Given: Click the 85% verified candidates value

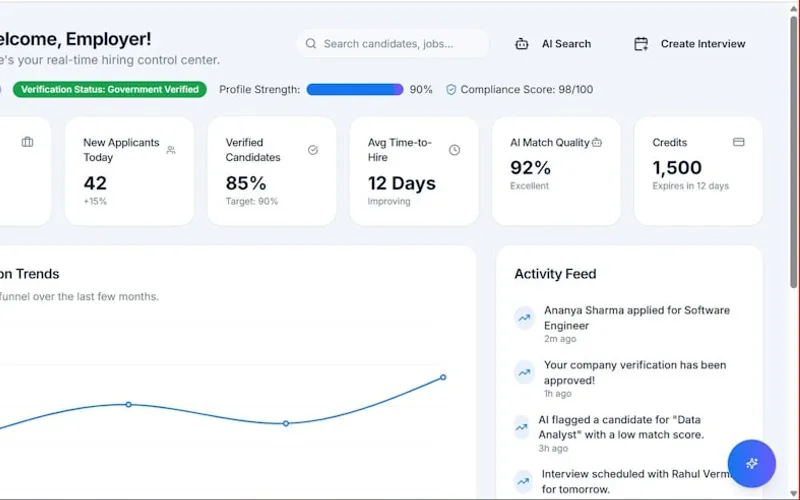Looking at the screenshot, I should coord(246,183).
